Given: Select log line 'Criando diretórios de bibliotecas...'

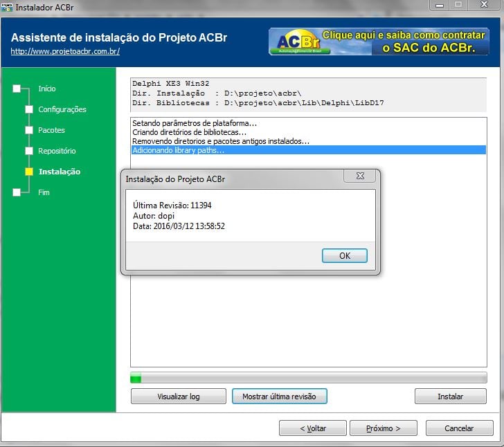Looking at the screenshot, I should click(x=309, y=132).
